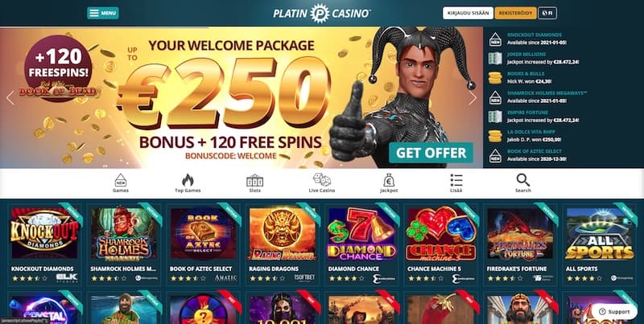Go to previous banner slide arrow
Screen dimensions: 644x324
[x=10, y=97]
